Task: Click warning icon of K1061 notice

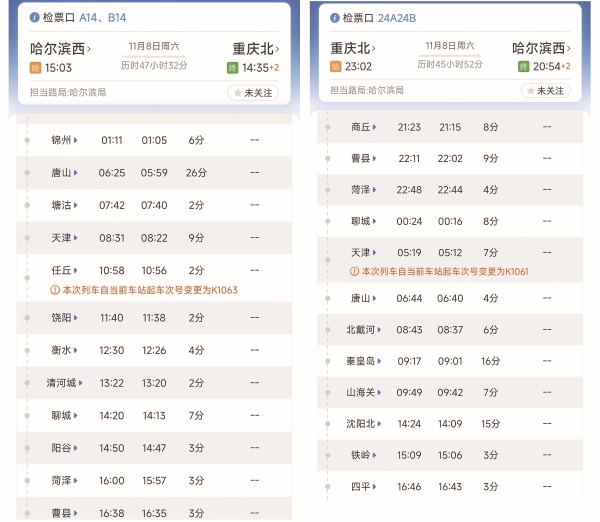Action: pyautogui.click(x=354, y=272)
